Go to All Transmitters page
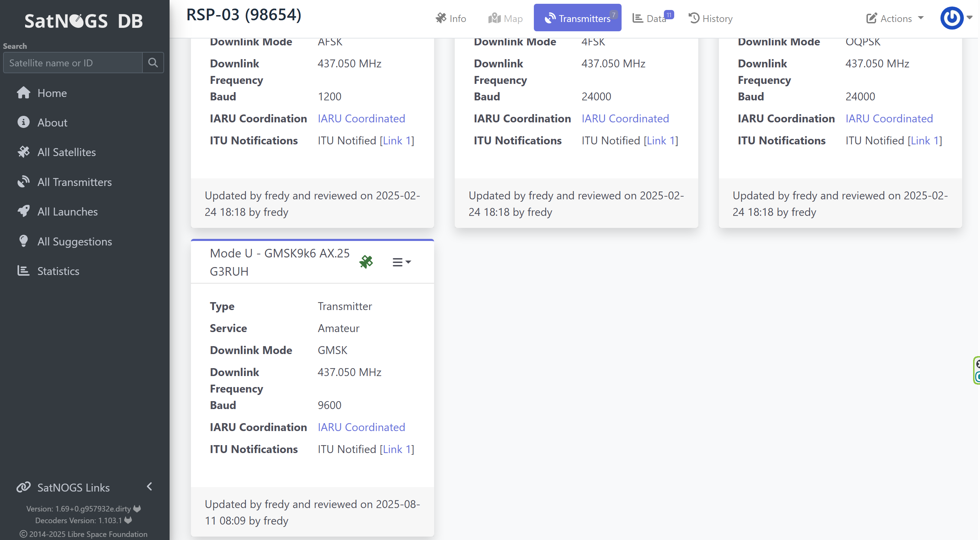The height and width of the screenshot is (540, 980). (74, 182)
